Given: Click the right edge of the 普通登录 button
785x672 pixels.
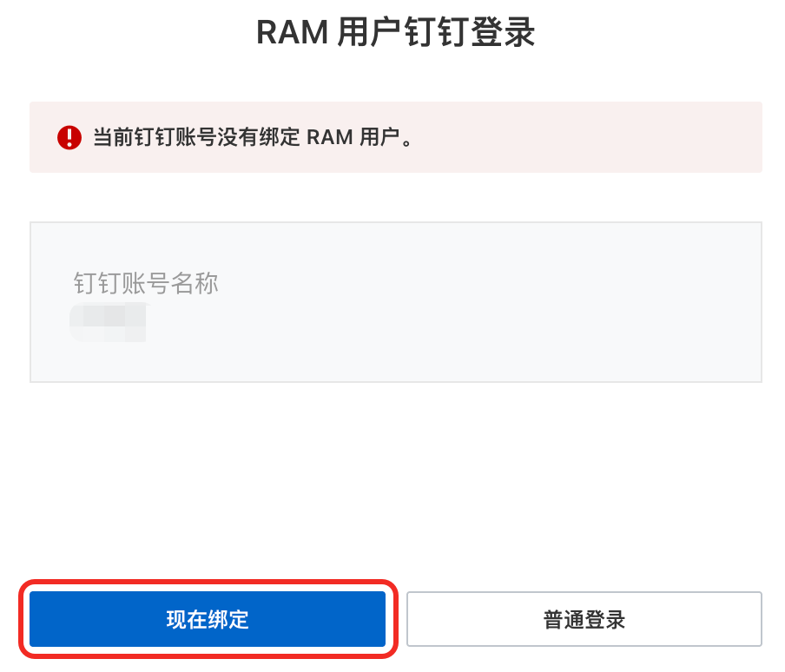Looking at the screenshot, I should click(x=754, y=619).
